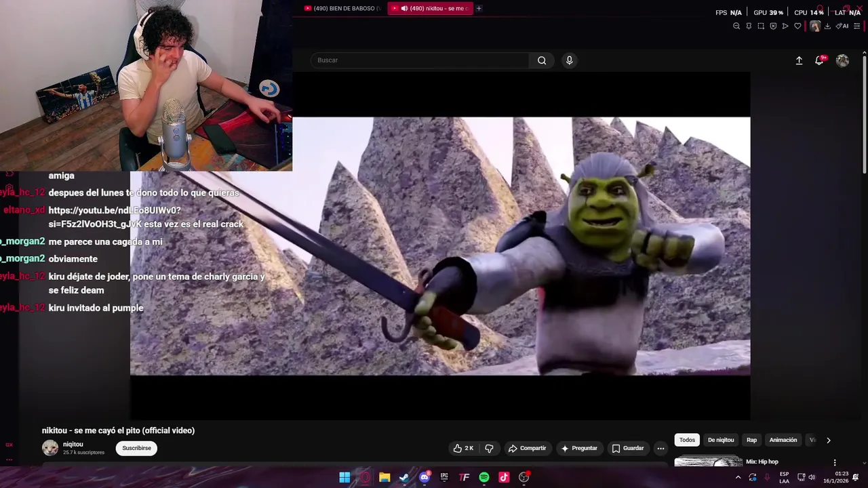Select the Todos filter chip
The height and width of the screenshot is (488, 868).
687,440
